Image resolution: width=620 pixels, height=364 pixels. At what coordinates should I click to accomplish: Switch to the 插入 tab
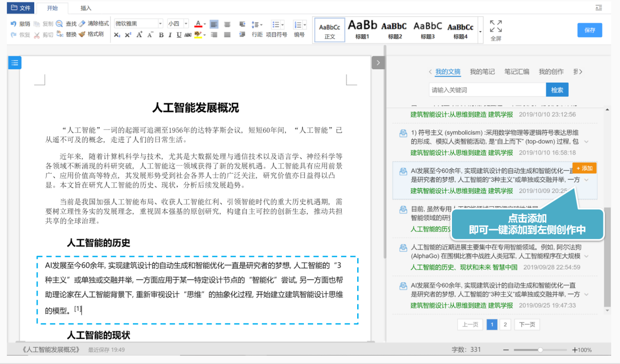pyautogui.click(x=86, y=8)
